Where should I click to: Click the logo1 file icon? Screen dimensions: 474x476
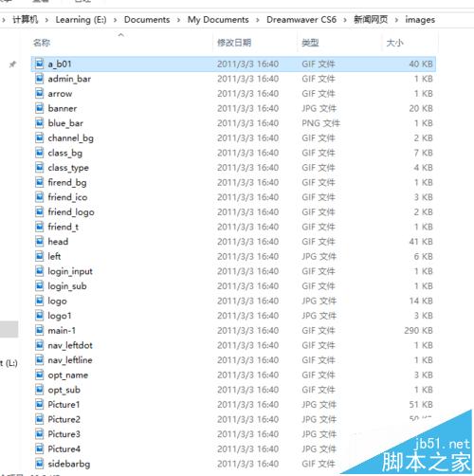tap(39, 316)
